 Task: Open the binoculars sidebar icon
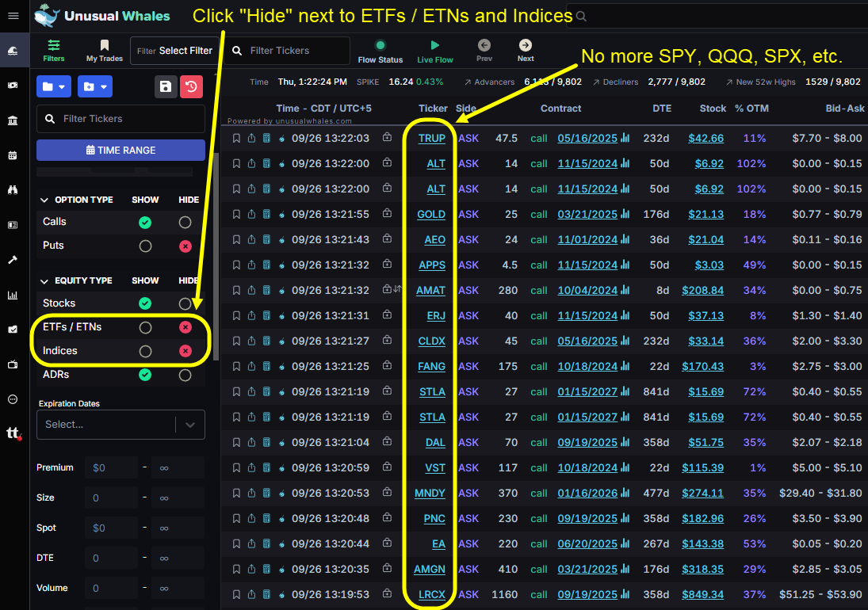(x=13, y=190)
